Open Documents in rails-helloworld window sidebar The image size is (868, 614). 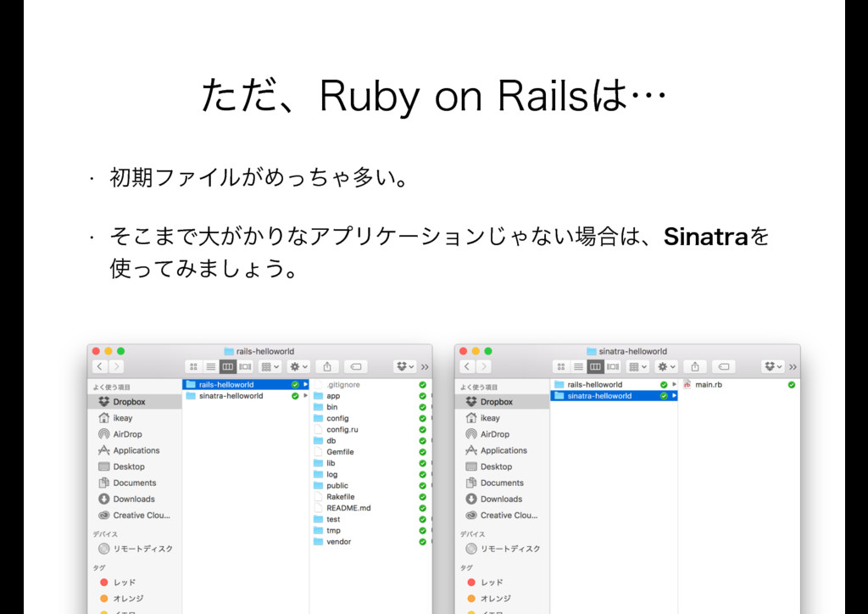pos(135,483)
